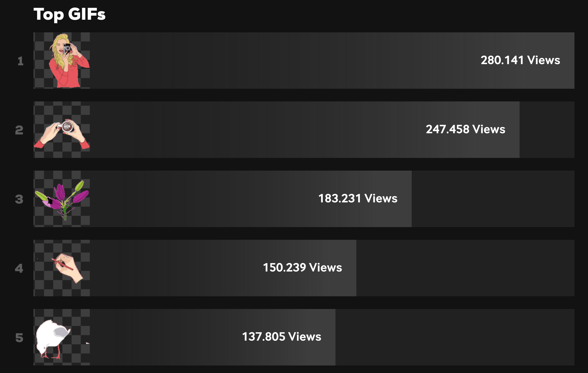Click the 247.458 Views label
Screen dimensions: 588x373
tap(466, 129)
